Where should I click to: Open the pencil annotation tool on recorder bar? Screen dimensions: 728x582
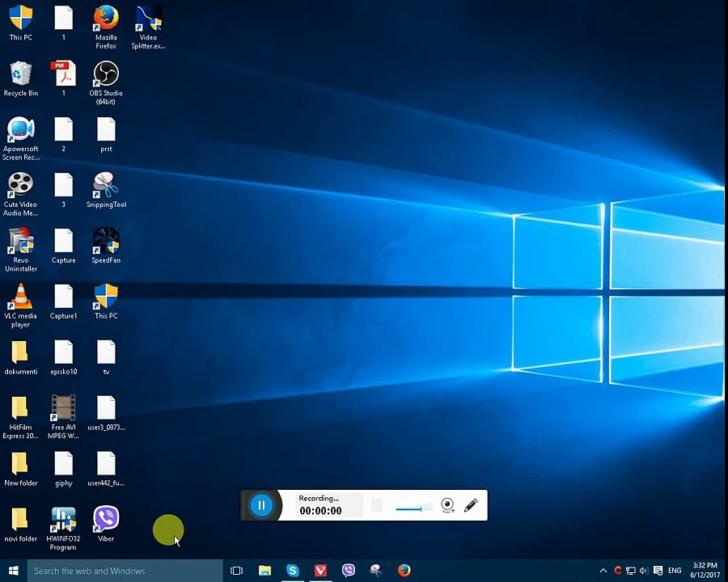[471, 505]
